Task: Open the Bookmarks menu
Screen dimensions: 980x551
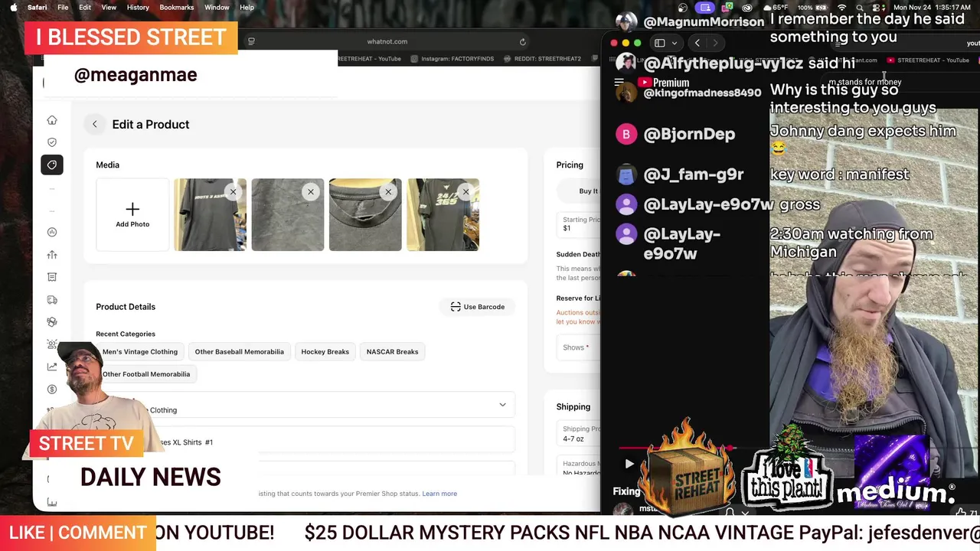Action: (x=177, y=7)
